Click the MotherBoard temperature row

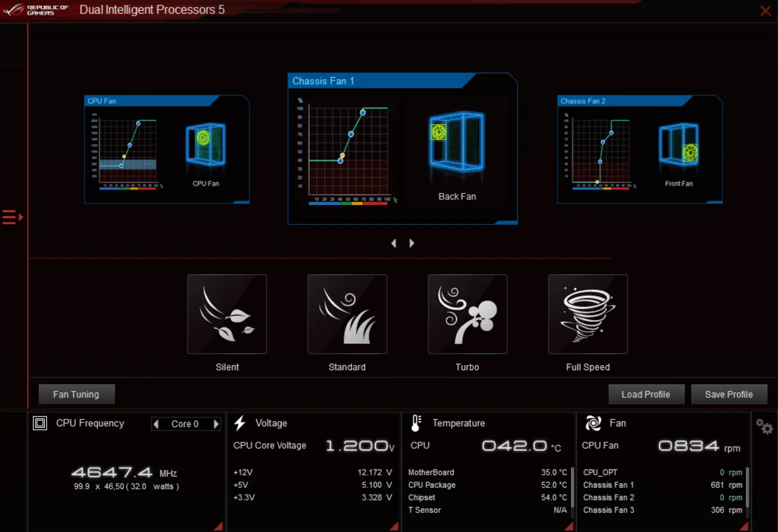(x=488, y=472)
